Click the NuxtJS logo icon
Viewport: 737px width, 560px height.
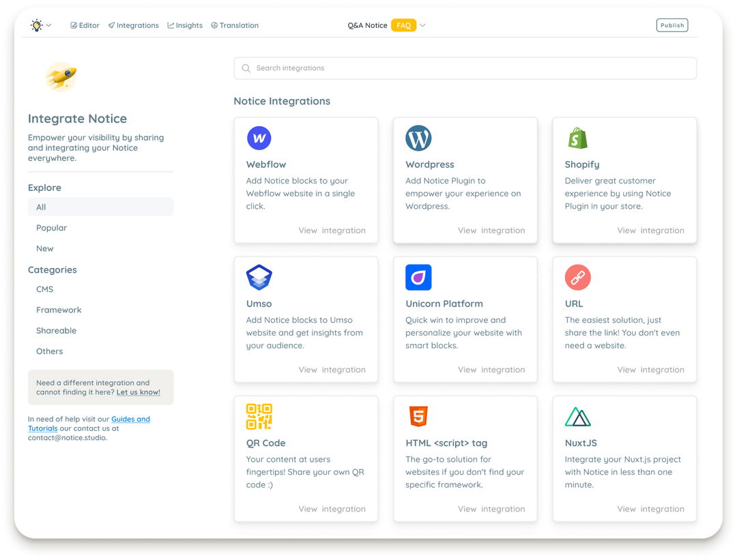point(578,417)
